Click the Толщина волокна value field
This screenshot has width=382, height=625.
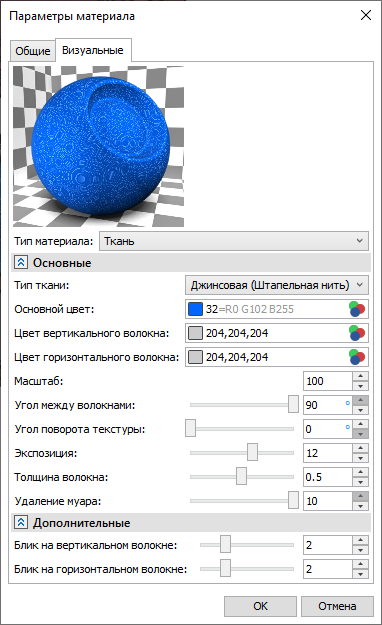tap(328, 477)
